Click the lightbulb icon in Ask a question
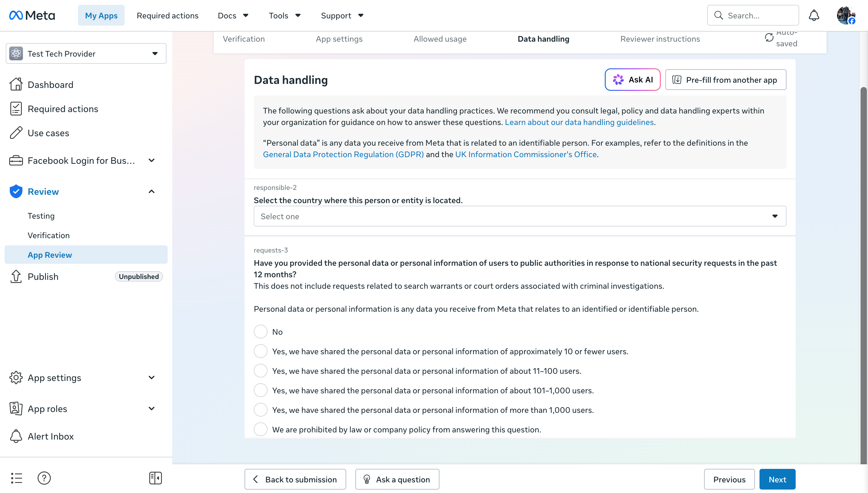The image size is (868, 493). coord(367,479)
